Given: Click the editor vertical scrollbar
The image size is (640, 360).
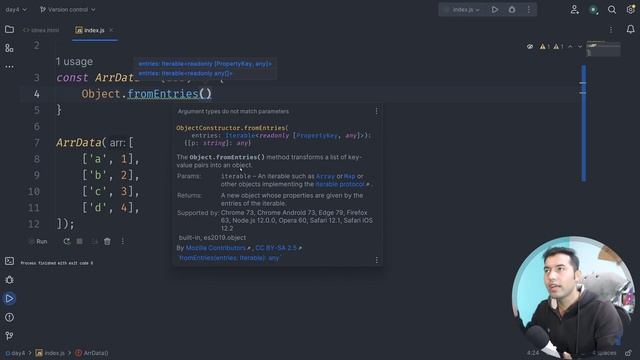Looking at the screenshot, I should pos(584,122).
